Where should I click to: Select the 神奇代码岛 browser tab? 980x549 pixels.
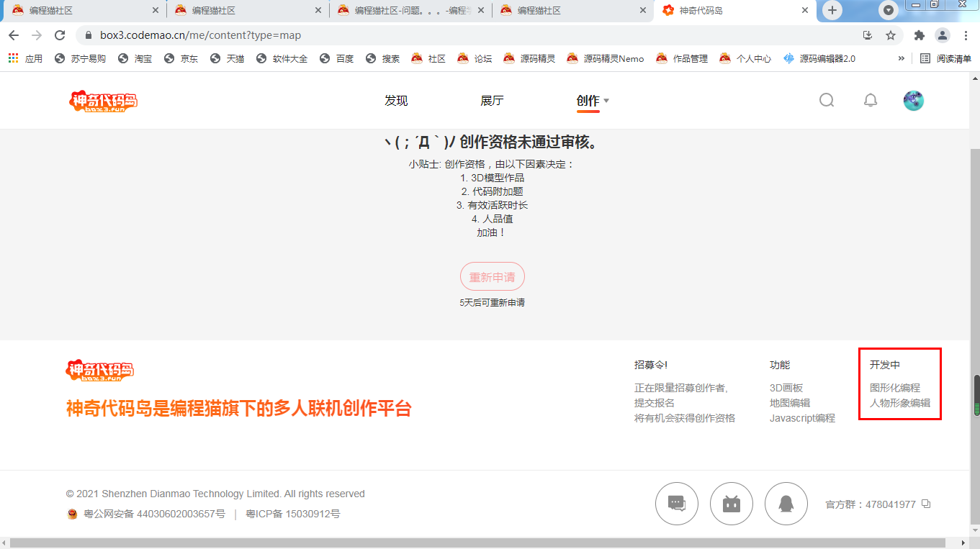pyautogui.click(x=736, y=10)
